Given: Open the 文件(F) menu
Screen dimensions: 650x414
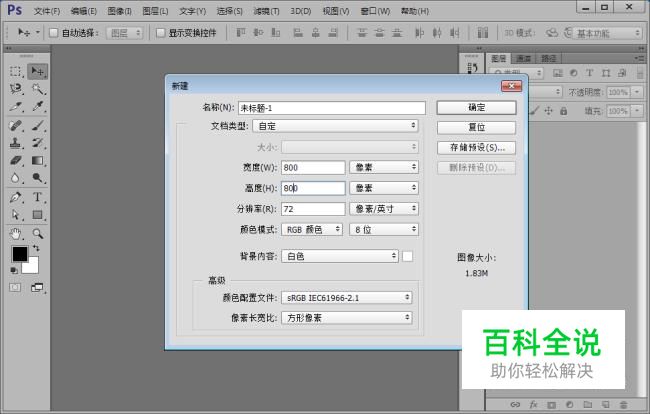Looking at the screenshot, I should coord(46,11).
